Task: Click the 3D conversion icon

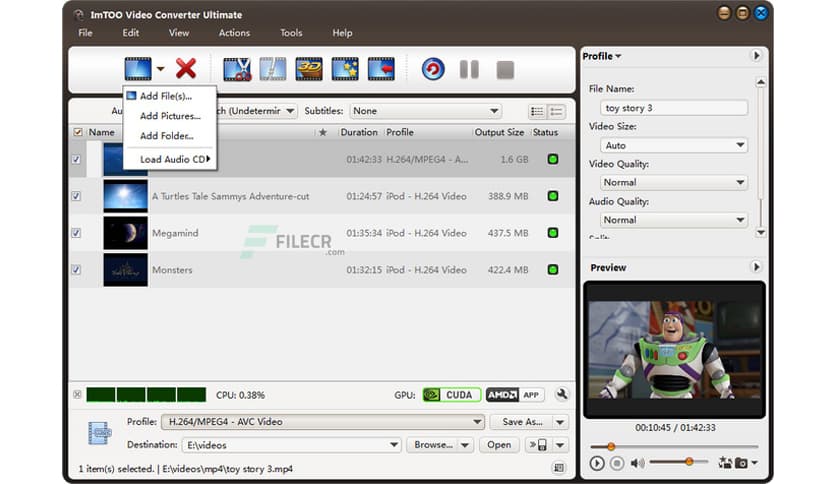Action: point(309,69)
